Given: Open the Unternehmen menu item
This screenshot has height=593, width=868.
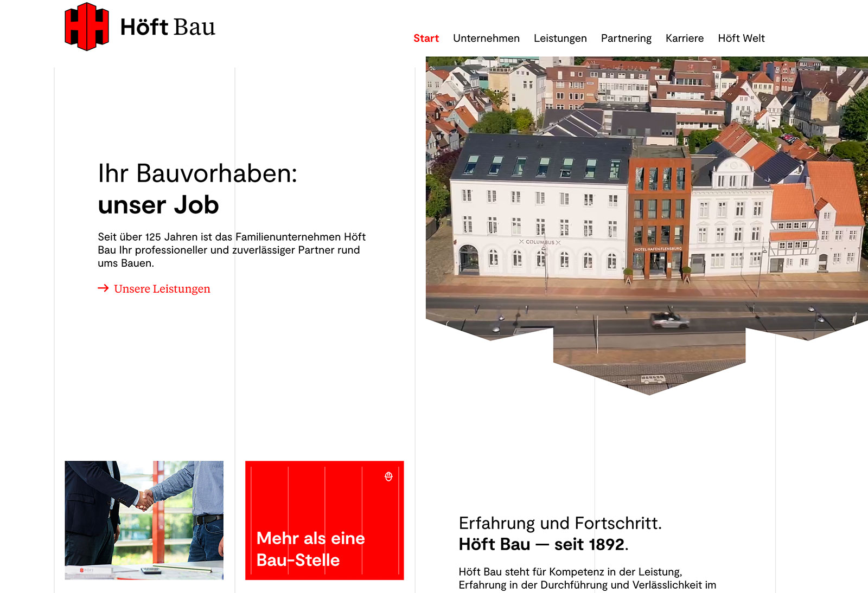Looking at the screenshot, I should (486, 38).
